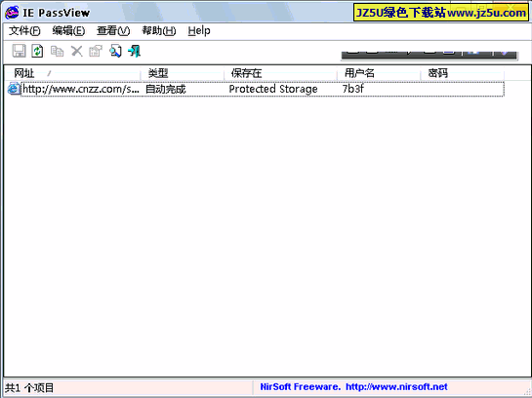
Task: Sort list by 类型 column header
Action: pyautogui.click(x=183, y=73)
